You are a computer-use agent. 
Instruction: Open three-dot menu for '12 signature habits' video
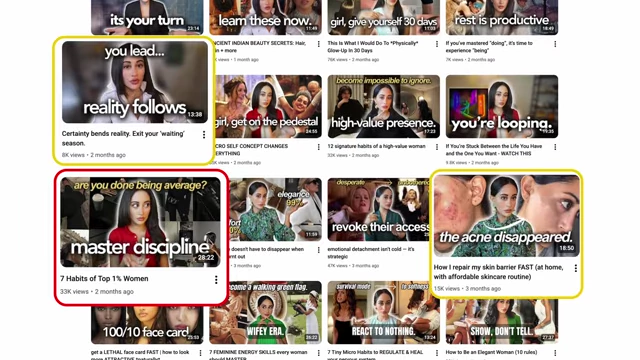[437, 147]
